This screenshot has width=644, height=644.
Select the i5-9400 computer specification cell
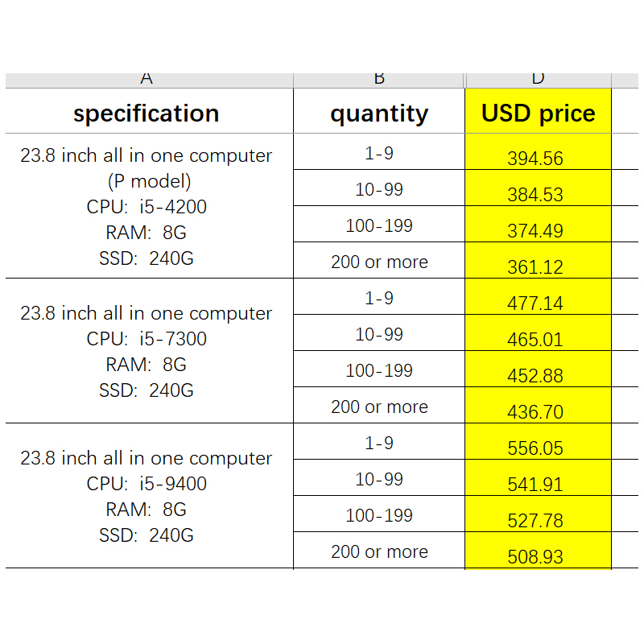147,496
